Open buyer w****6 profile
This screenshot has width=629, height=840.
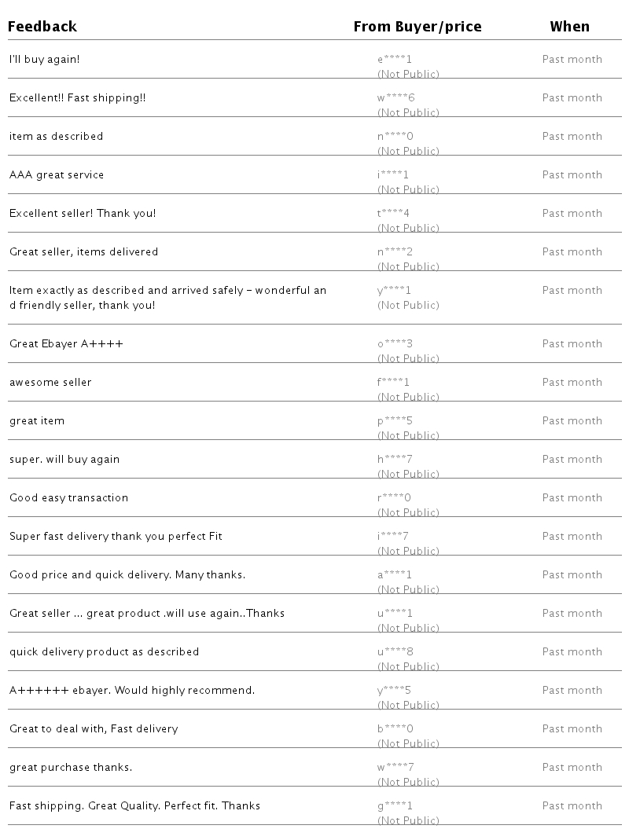click(x=395, y=97)
